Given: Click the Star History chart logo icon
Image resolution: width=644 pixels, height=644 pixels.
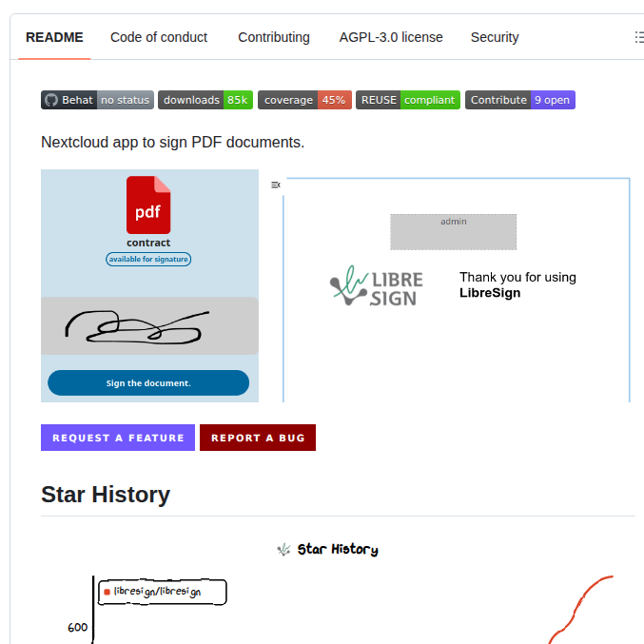Looking at the screenshot, I should click(283, 549).
